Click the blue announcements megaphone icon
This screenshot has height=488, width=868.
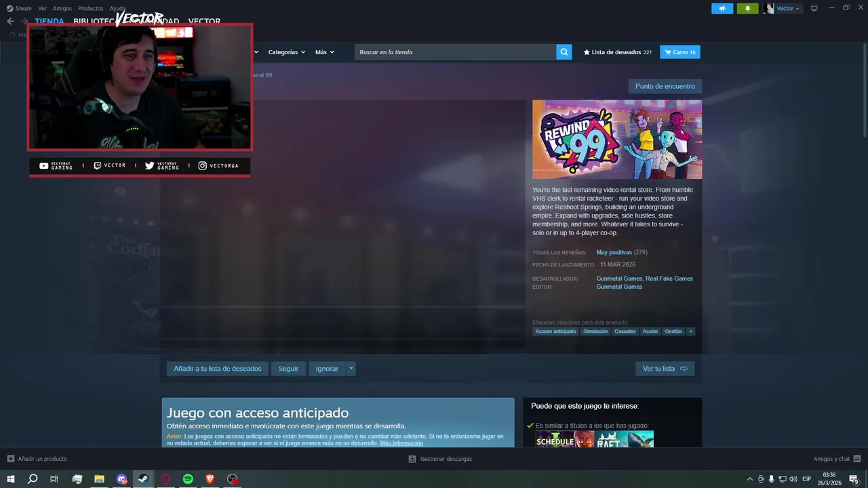722,8
